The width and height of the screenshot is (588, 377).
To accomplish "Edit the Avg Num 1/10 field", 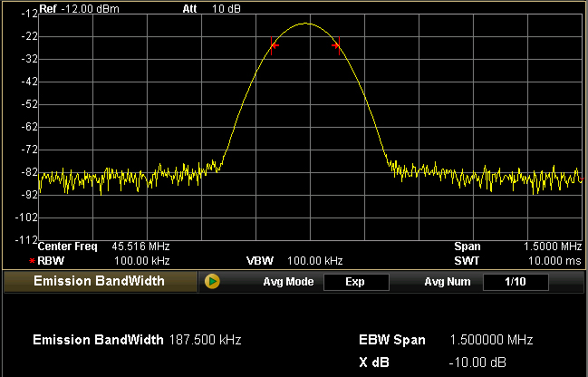I will (516, 282).
